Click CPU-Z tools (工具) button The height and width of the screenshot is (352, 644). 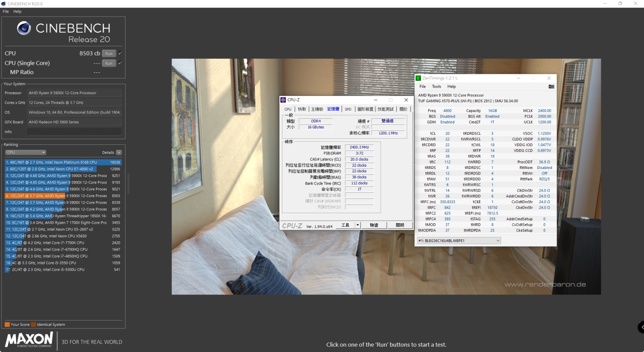point(345,225)
